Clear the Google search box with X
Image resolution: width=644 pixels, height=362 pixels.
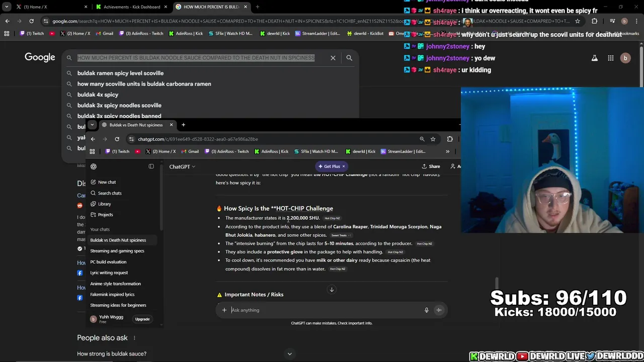[x=333, y=58]
